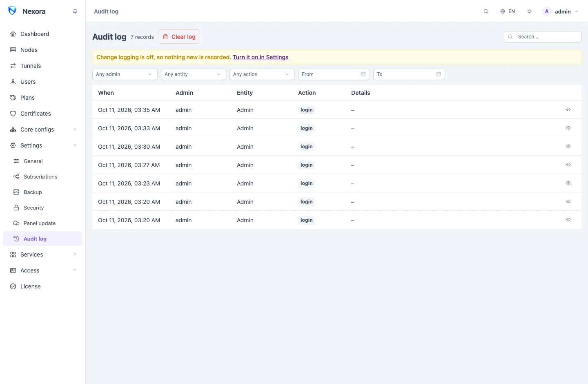The image size is (588, 384).
Task: Collapse the Settings submenu
Action: [43, 145]
